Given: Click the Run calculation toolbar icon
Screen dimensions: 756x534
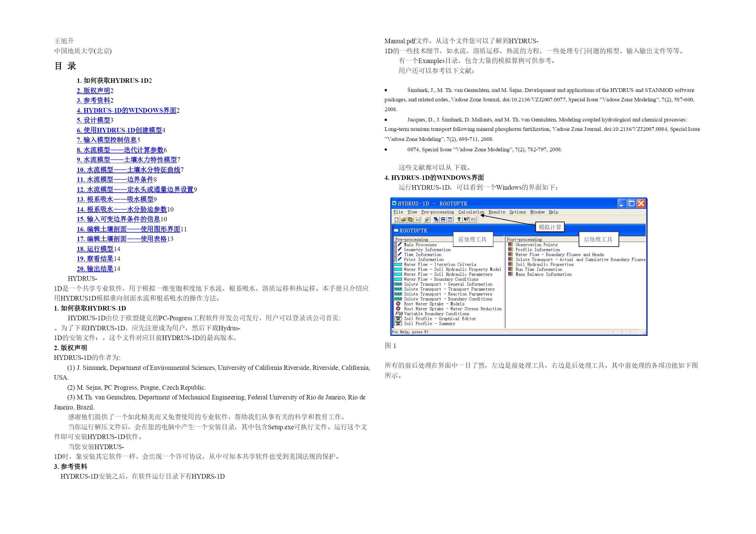Looking at the screenshot, I should pos(427,220).
